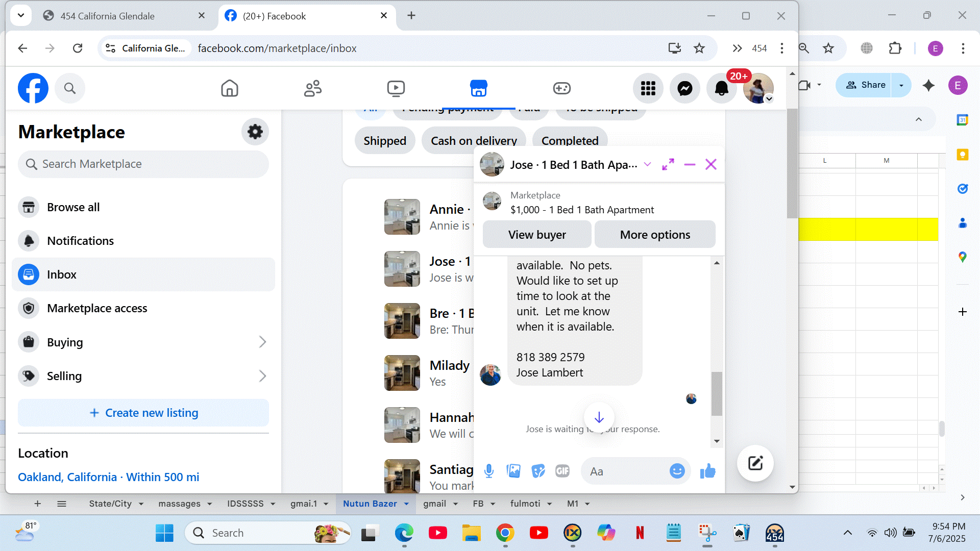Expand the Selling section
This screenshot has height=551, width=980.
[262, 376]
